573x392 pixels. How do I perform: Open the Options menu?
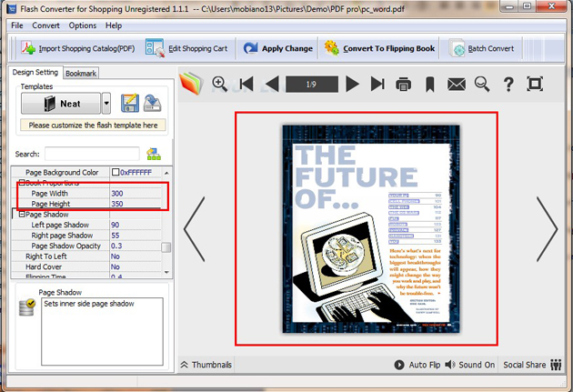[x=83, y=25]
